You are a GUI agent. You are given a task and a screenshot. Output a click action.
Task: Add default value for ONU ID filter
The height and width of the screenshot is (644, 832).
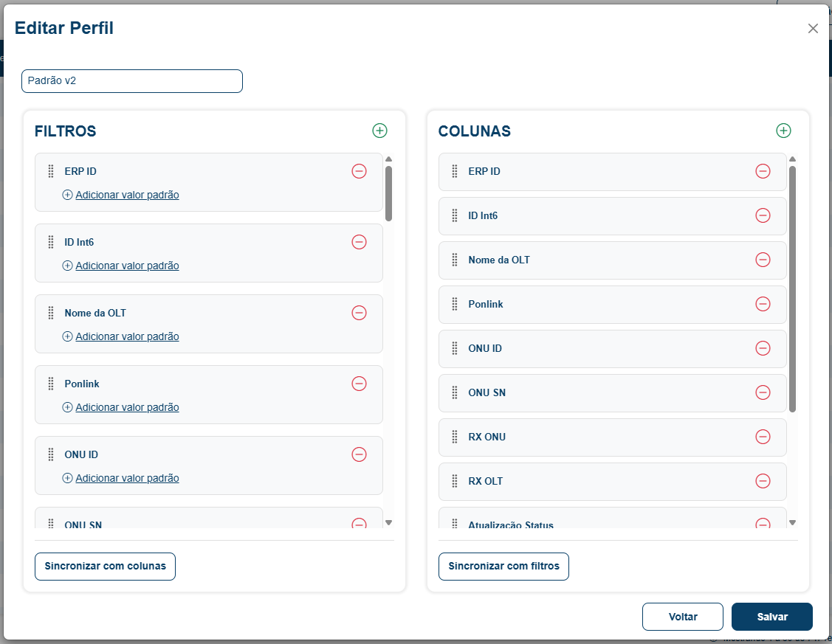(121, 477)
